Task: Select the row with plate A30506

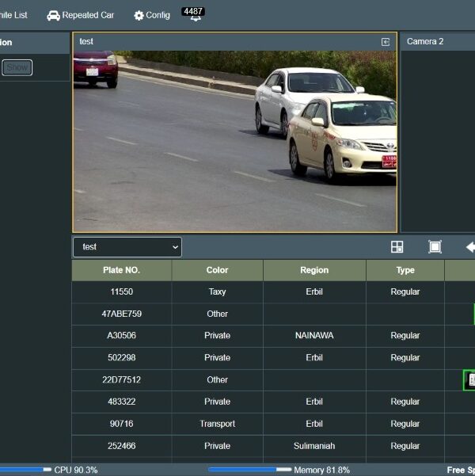Action: click(273, 336)
